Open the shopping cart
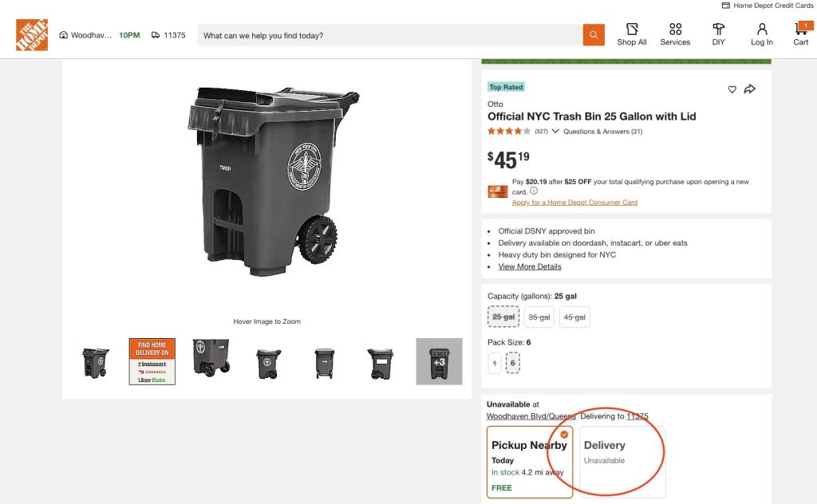 pyautogui.click(x=800, y=33)
